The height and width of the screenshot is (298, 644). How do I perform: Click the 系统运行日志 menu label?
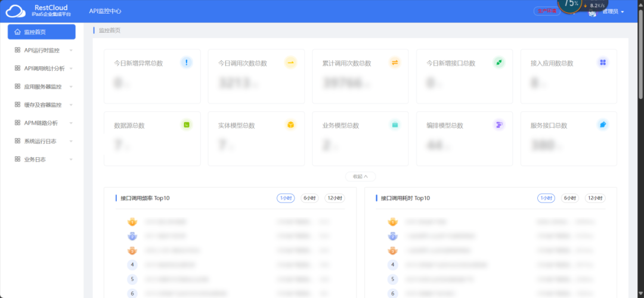pos(41,141)
